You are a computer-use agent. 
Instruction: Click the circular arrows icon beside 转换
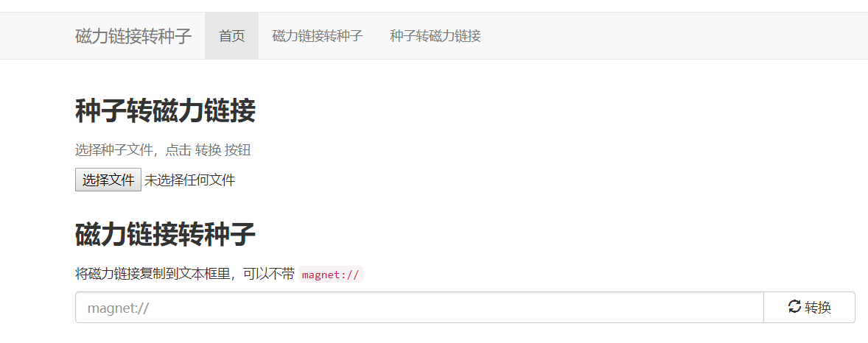794,306
